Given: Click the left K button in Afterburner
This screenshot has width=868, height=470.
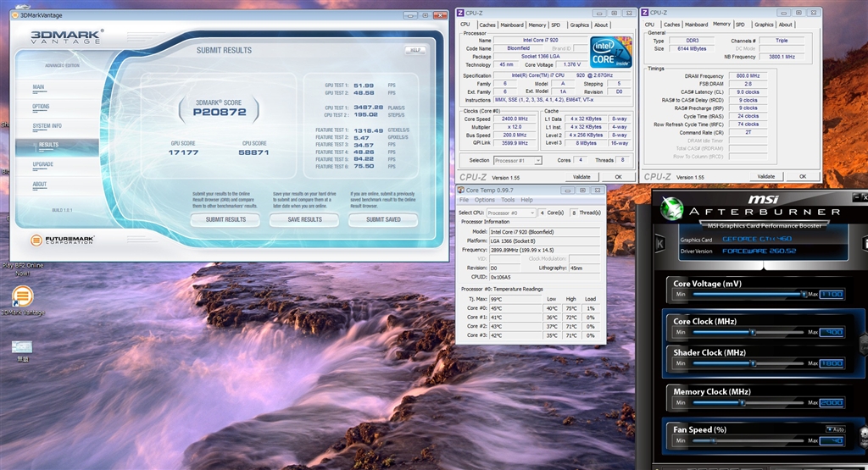Looking at the screenshot, I should click(660, 241).
